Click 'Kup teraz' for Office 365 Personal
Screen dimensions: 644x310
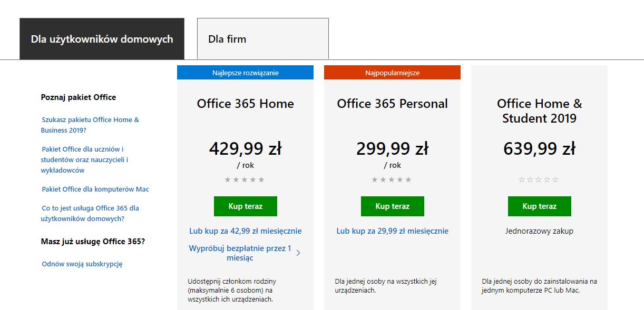pyautogui.click(x=392, y=206)
